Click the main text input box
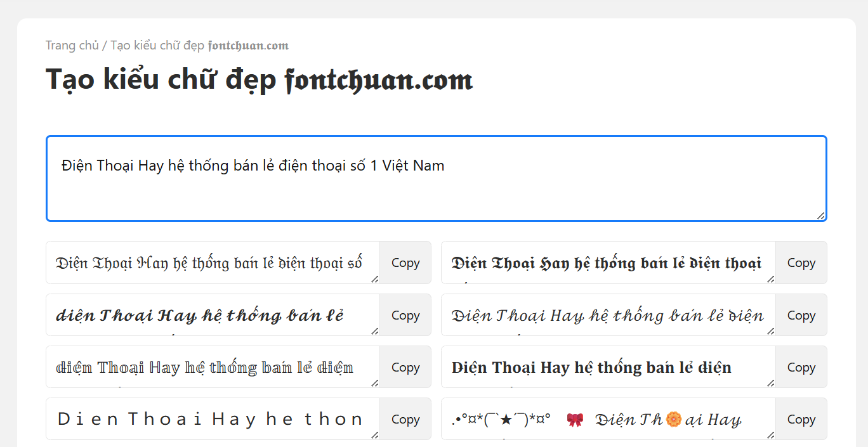This screenshot has height=447, width=868. [437, 178]
